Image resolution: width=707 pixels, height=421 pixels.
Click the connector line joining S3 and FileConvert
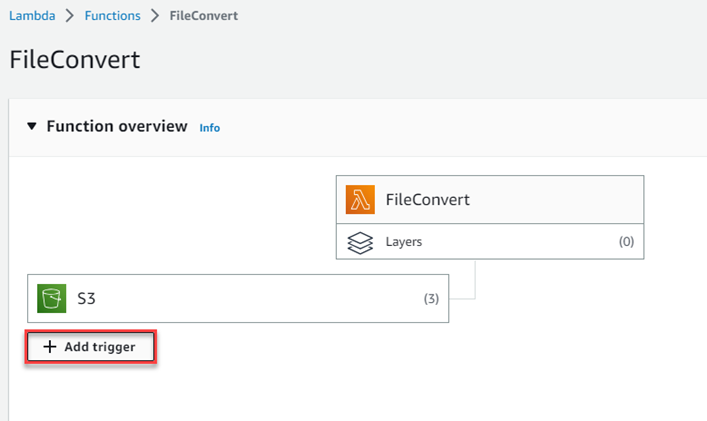tap(473, 285)
